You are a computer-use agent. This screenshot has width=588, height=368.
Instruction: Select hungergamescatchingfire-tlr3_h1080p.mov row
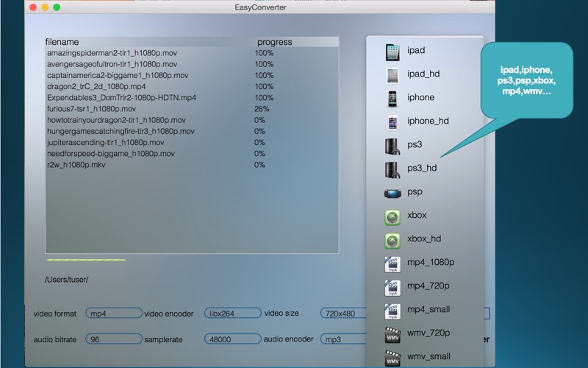[x=192, y=132]
